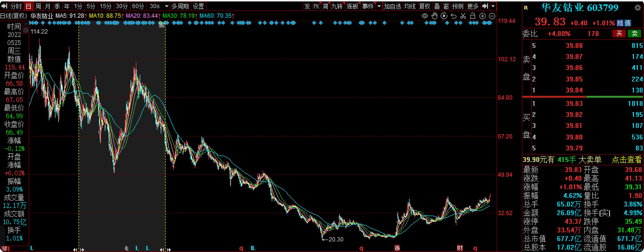The image size is (644, 252).
Task: Select the 月 monthly period tab
Action: [48, 6]
